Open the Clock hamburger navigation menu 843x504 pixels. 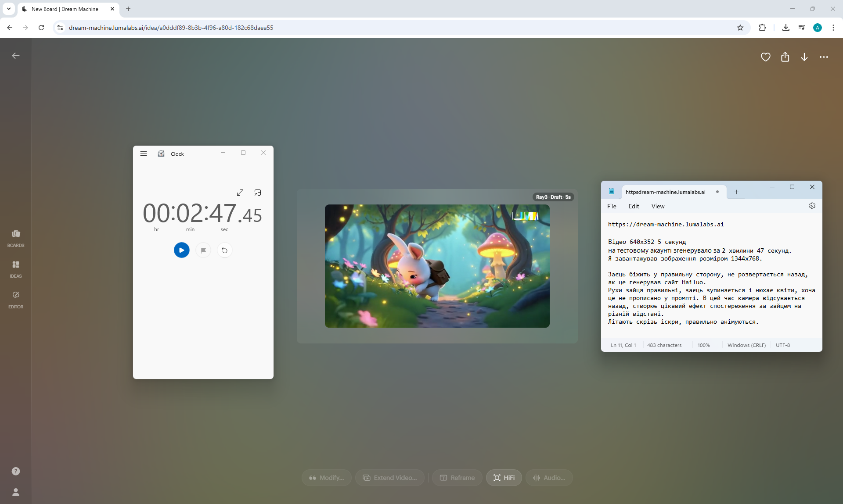pyautogui.click(x=144, y=154)
